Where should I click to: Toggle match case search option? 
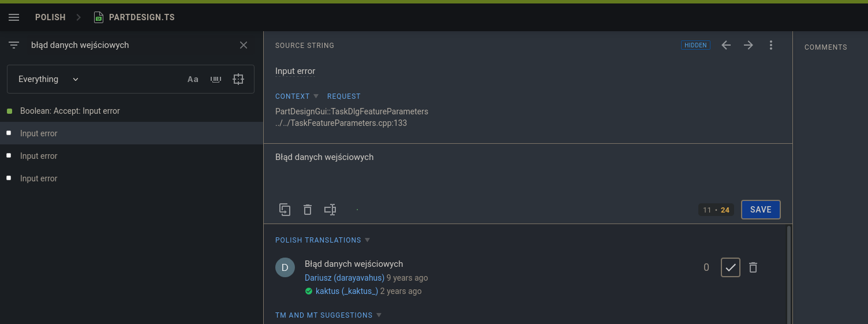(x=193, y=79)
